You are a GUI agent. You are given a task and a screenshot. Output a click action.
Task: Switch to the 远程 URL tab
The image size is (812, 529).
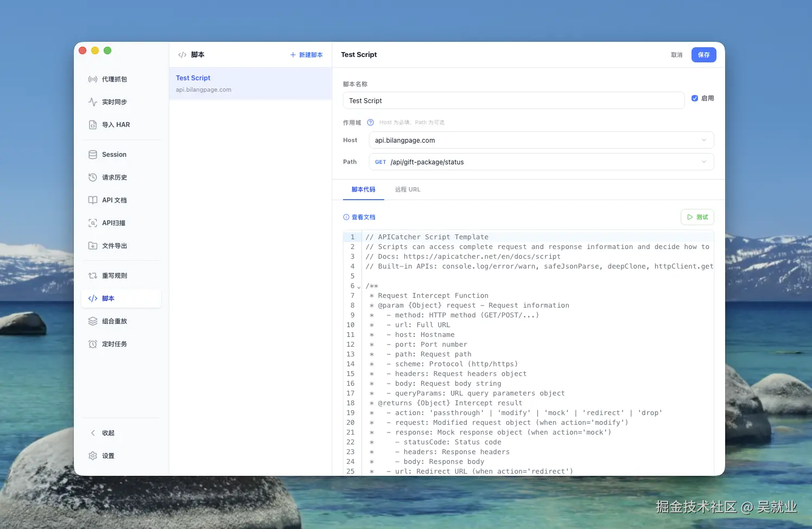click(x=408, y=189)
